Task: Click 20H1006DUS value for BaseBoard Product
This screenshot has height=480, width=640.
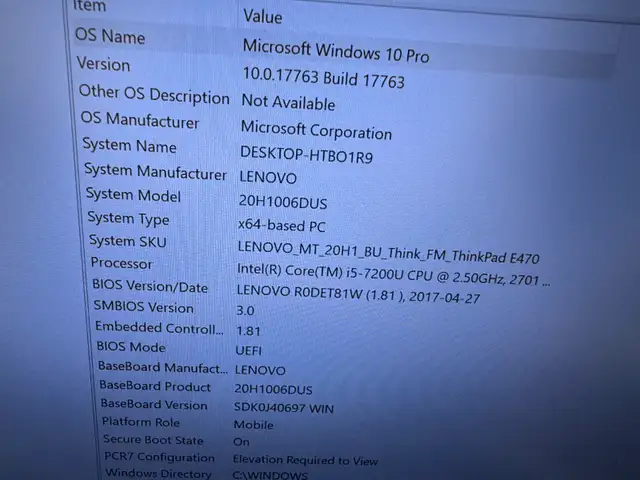Action: pyautogui.click(x=273, y=390)
